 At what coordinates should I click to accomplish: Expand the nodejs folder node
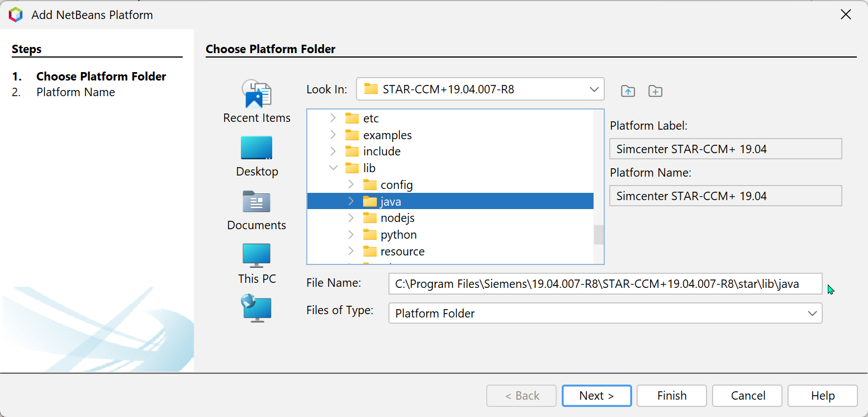[351, 218]
